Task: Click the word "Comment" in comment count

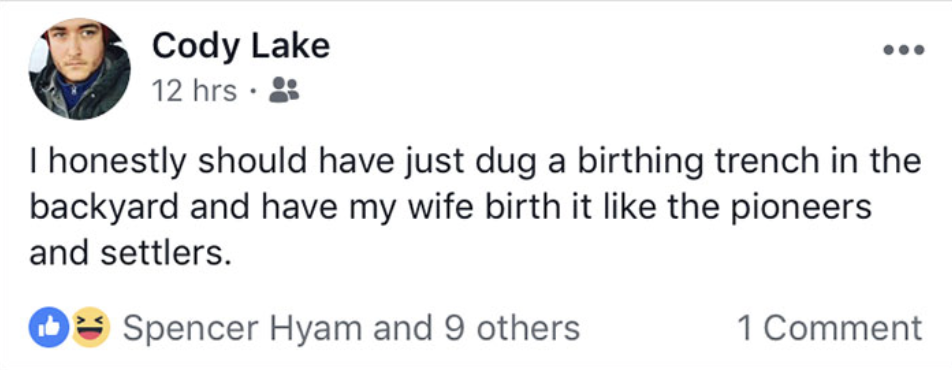Action: coord(843,329)
